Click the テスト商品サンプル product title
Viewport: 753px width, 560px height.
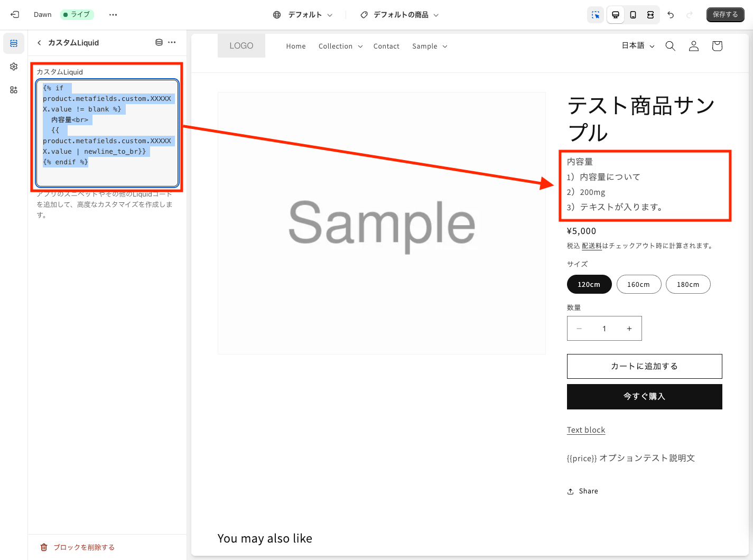[642, 119]
